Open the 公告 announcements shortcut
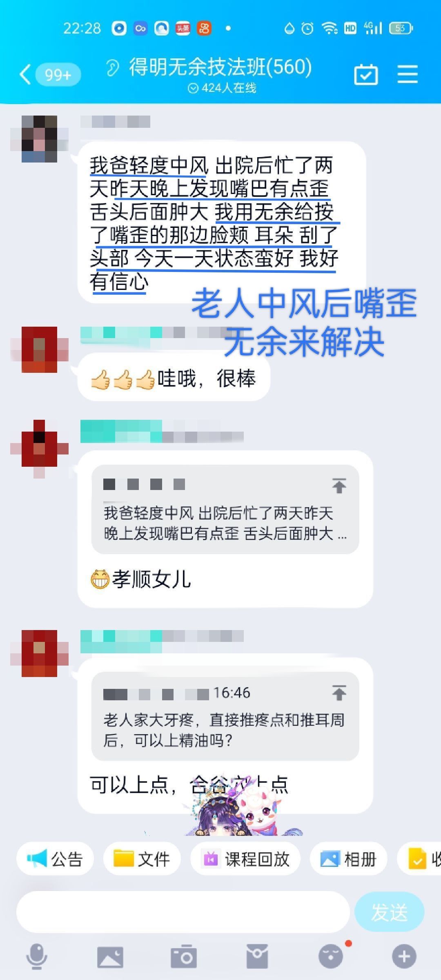 (55, 859)
